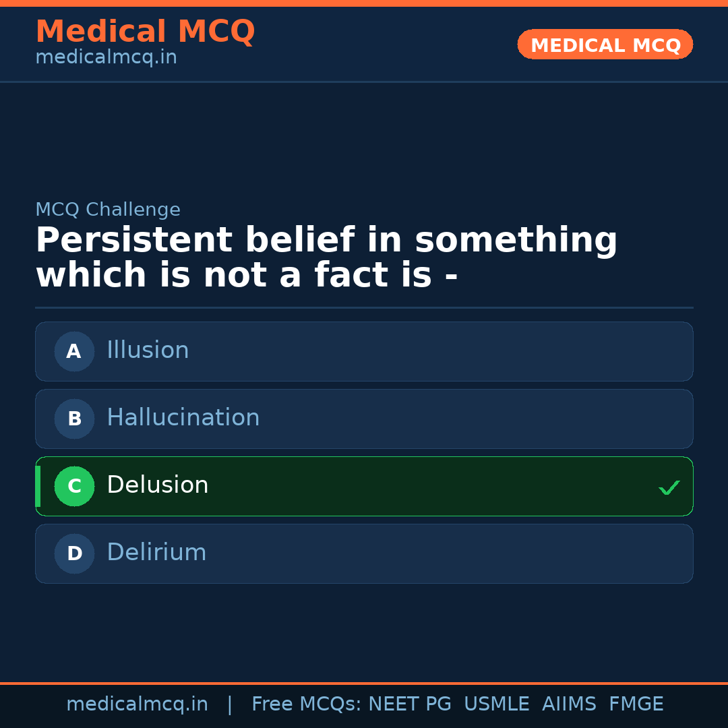728x728 pixels.
Task: Click the green letter C circle
Action: 74,486
